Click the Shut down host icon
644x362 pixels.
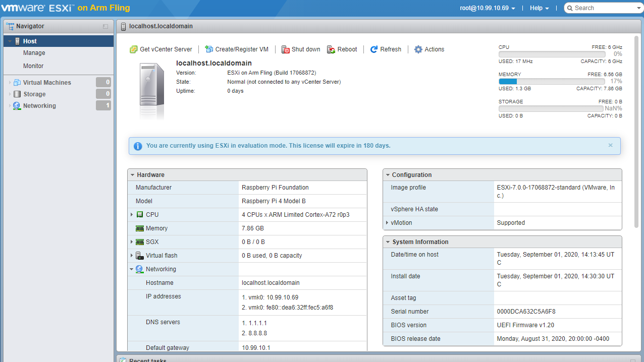click(286, 49)
